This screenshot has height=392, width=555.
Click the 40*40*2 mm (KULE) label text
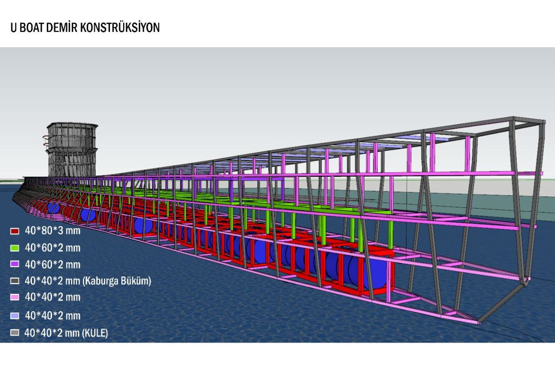coord(66,333)
